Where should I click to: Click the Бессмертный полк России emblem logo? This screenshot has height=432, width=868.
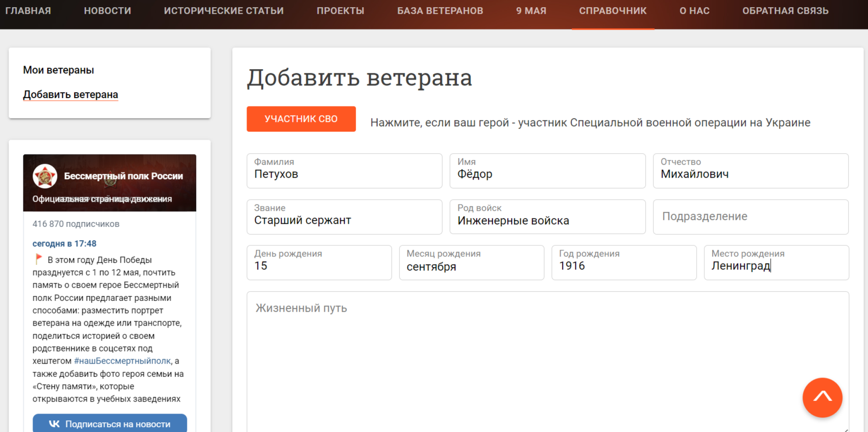pos(45,175)
